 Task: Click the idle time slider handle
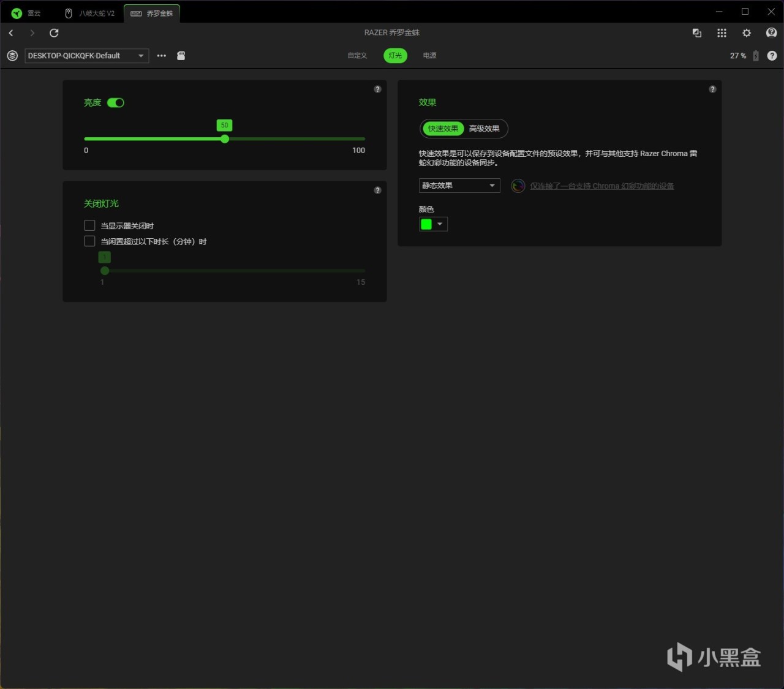(x=105, y=271)
